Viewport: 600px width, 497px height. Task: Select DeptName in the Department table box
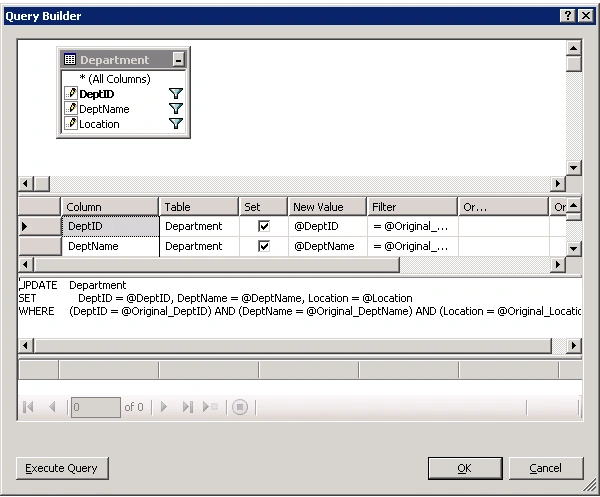coord(104,109)
